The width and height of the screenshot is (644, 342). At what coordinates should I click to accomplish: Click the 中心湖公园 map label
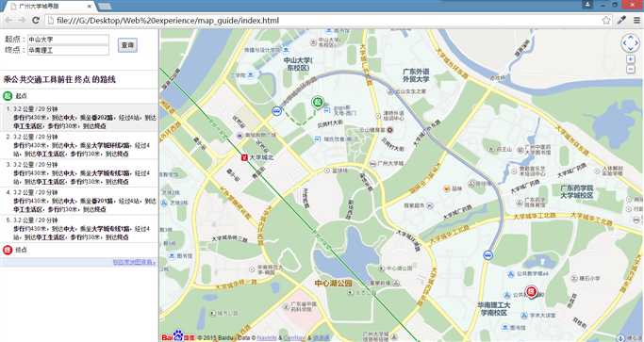click(334, 284)
